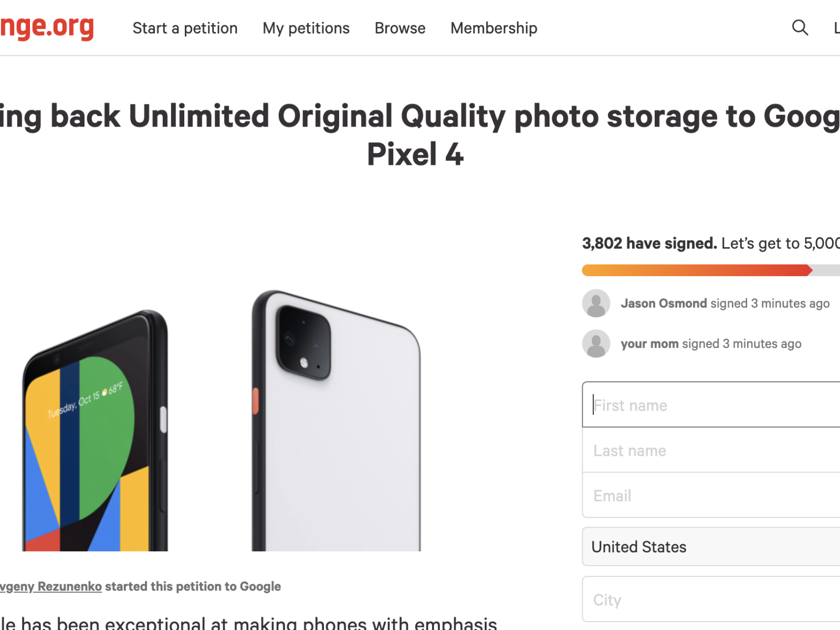840x630 pixels.
Task: Click the 'your mom' signer avatar
Action: click(596, 344)
